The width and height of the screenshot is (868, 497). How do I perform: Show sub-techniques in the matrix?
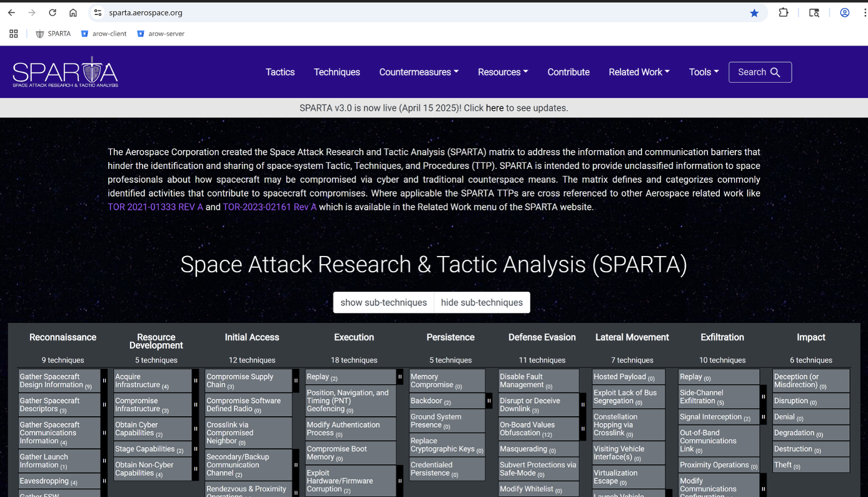click(383, 302)
